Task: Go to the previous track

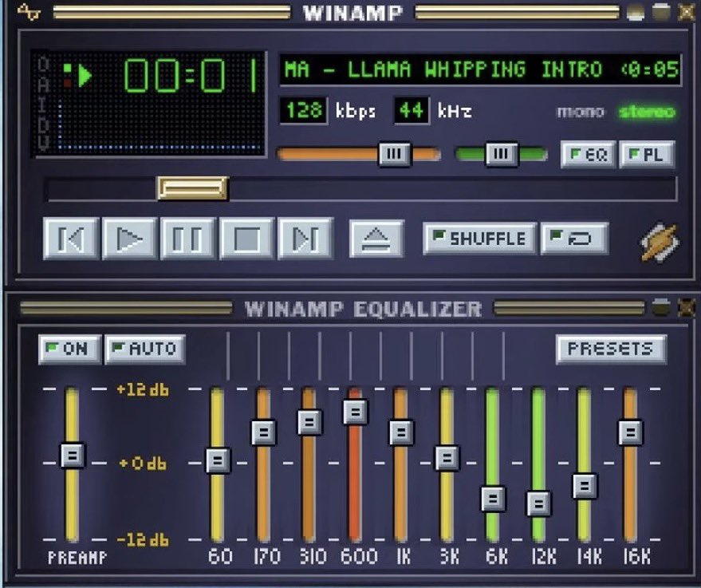Action: [x=71, y=239]
